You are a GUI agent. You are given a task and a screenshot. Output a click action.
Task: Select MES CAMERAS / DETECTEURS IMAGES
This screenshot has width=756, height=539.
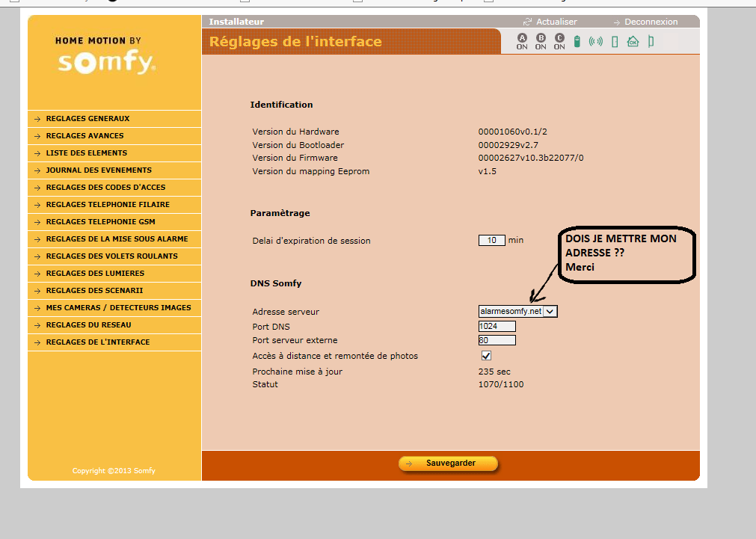[x=118, y=308]
